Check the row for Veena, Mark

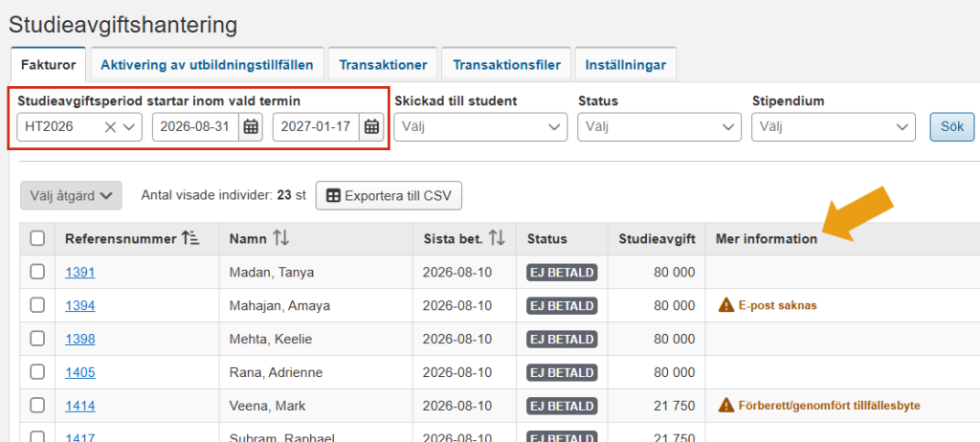pos(37,406)
